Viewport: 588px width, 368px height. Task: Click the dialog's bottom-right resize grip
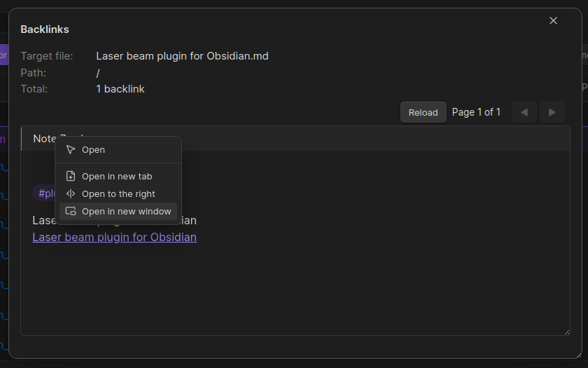(579, 355)
